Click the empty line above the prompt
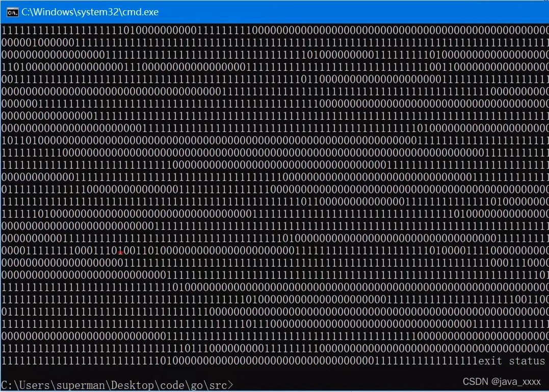The height and width of the screenshot is (392, 549). coord(274,373)
